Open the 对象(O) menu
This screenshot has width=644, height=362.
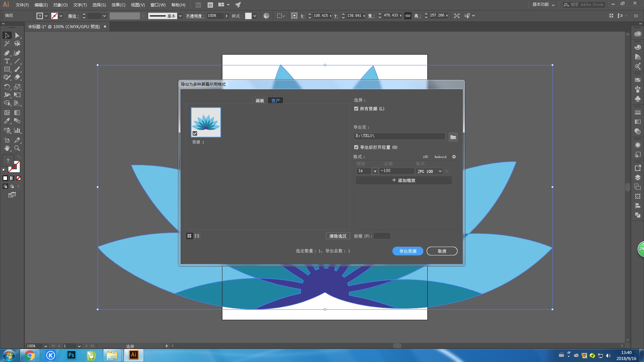point(60,5)
